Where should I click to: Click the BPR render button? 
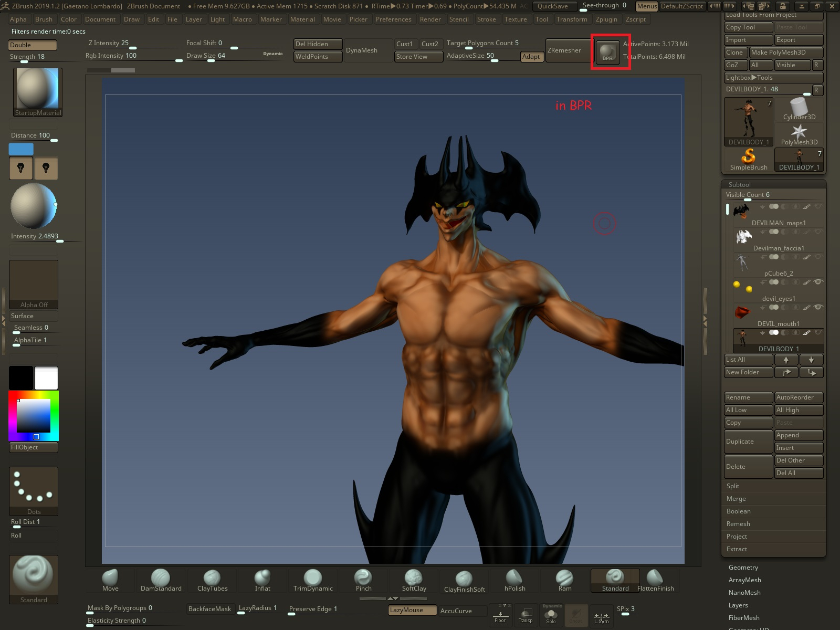coord(607,52)
